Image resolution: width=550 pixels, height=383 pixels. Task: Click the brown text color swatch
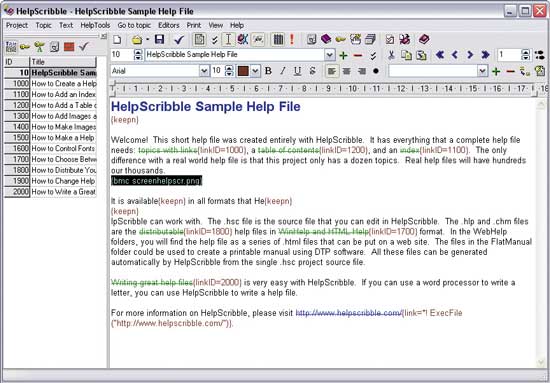[243, 71]
